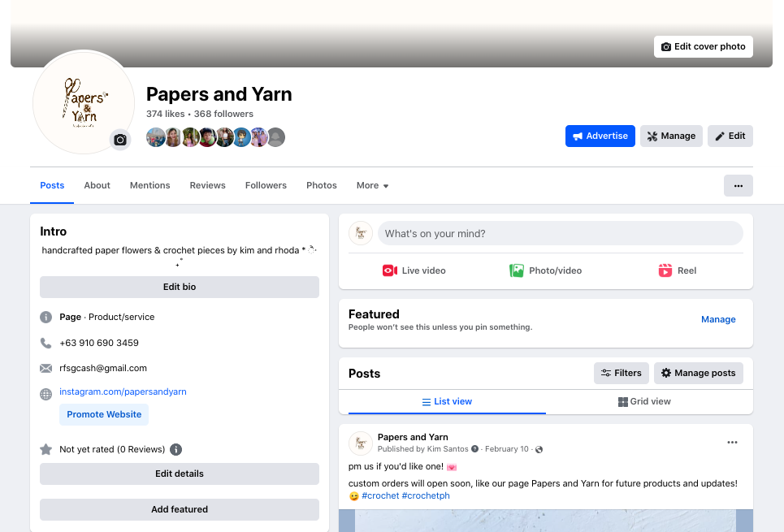Open the Mentions tab
Viewport: 784px width, 532px height.
(x=150, y=185)
